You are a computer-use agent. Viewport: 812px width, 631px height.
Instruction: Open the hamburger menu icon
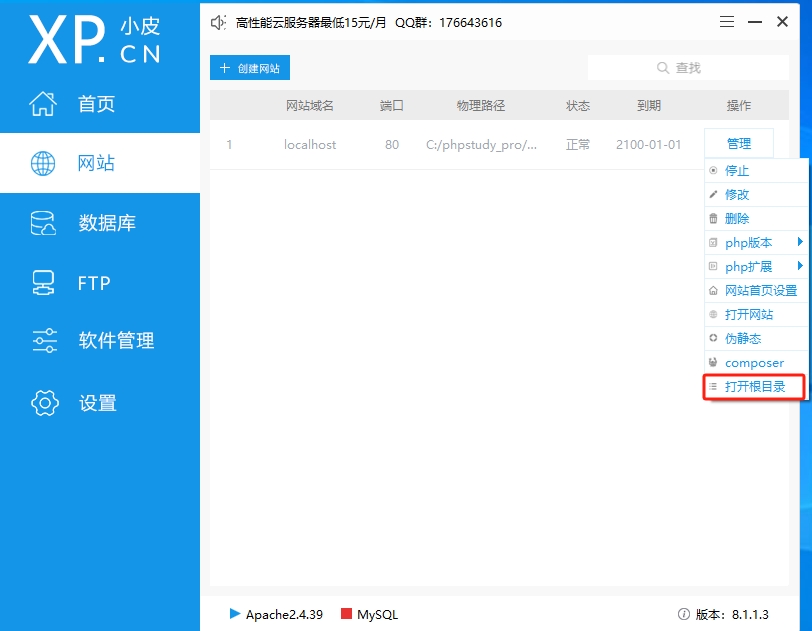click(727, 22)
